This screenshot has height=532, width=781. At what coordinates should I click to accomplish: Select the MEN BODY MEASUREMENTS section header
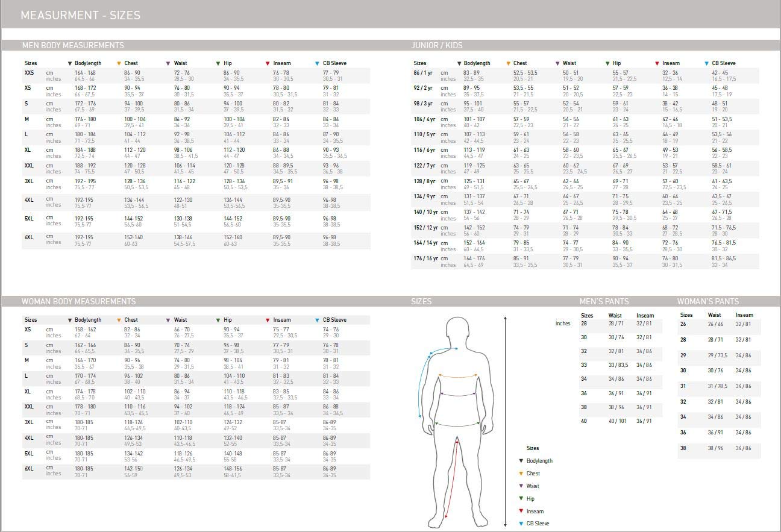coord(73,45)
